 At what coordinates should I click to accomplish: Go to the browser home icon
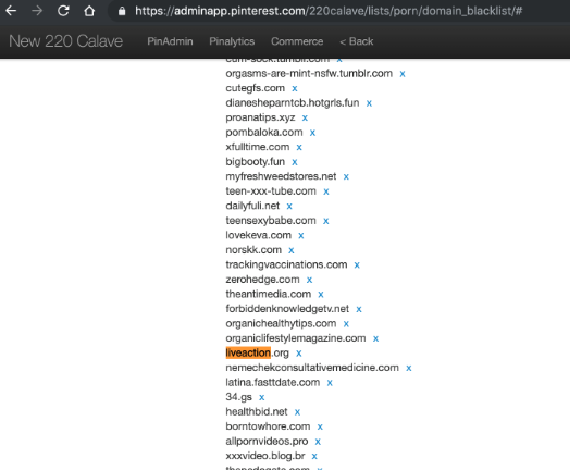click(89, 11)
